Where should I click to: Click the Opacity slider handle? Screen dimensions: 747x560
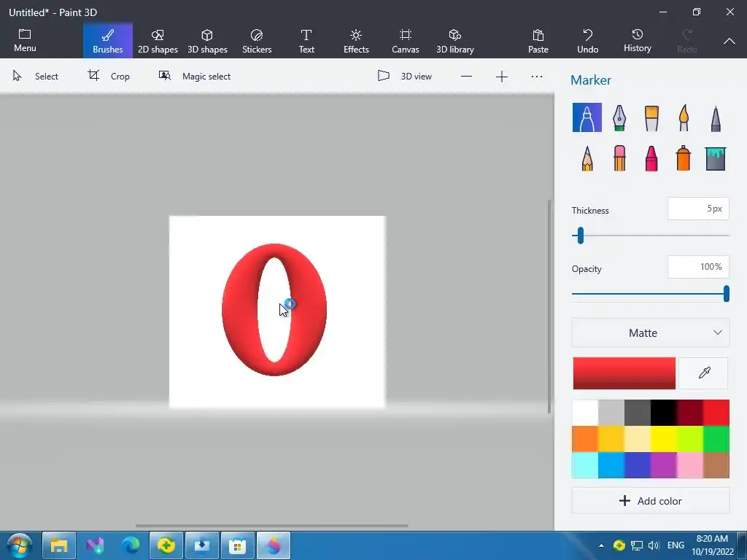pos(726,294)
